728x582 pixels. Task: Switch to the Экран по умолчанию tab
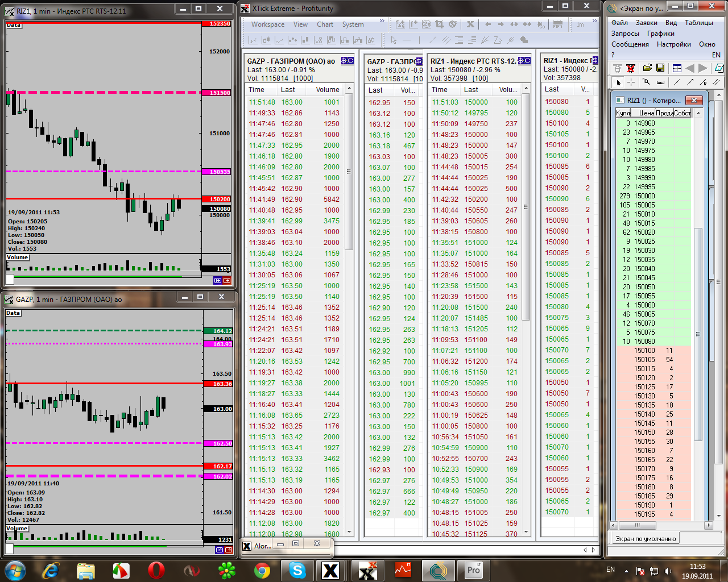pyautogui.click(x=646, y=539)
